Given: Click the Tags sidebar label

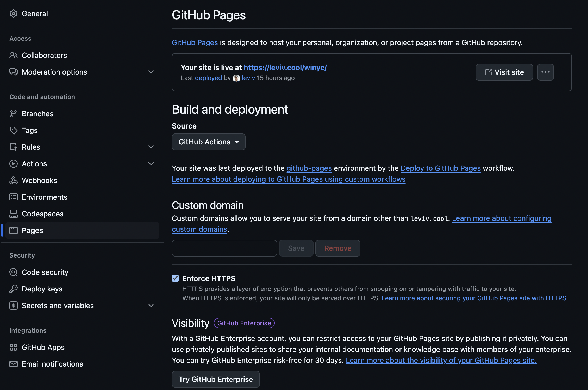Looking at the screenshot, I should click(x=30, y=130).
